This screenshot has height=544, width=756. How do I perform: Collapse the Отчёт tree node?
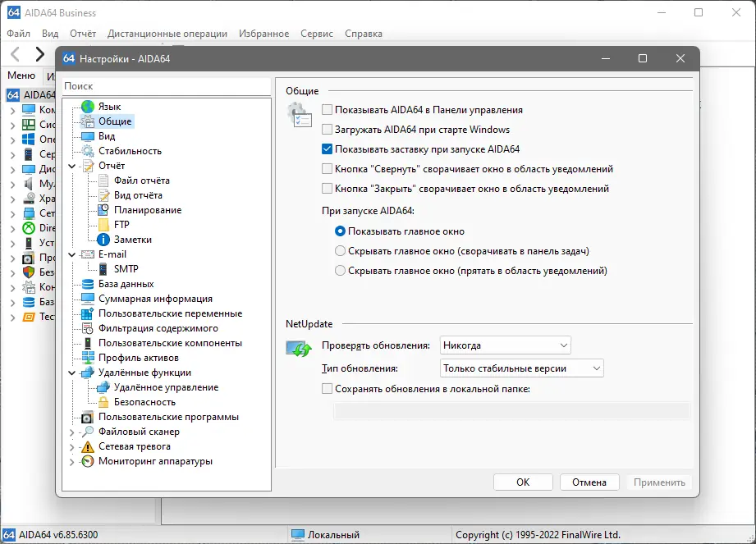[72, 166]
